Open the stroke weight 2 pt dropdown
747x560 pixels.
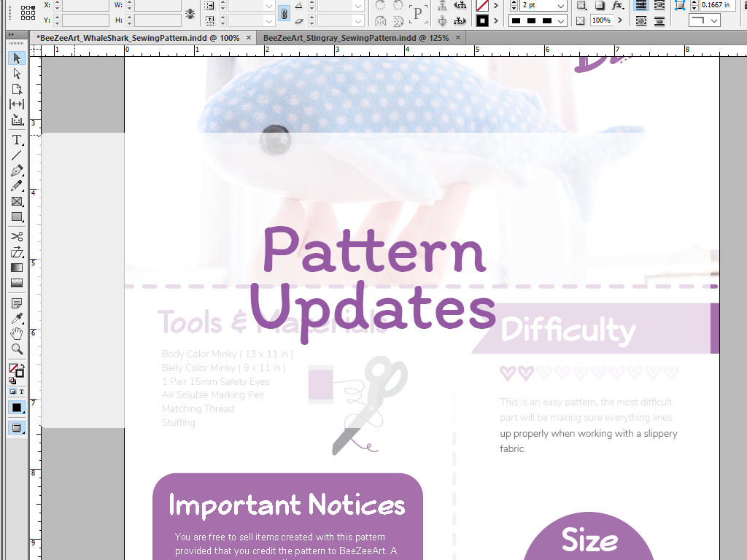[x=561, y=6]
